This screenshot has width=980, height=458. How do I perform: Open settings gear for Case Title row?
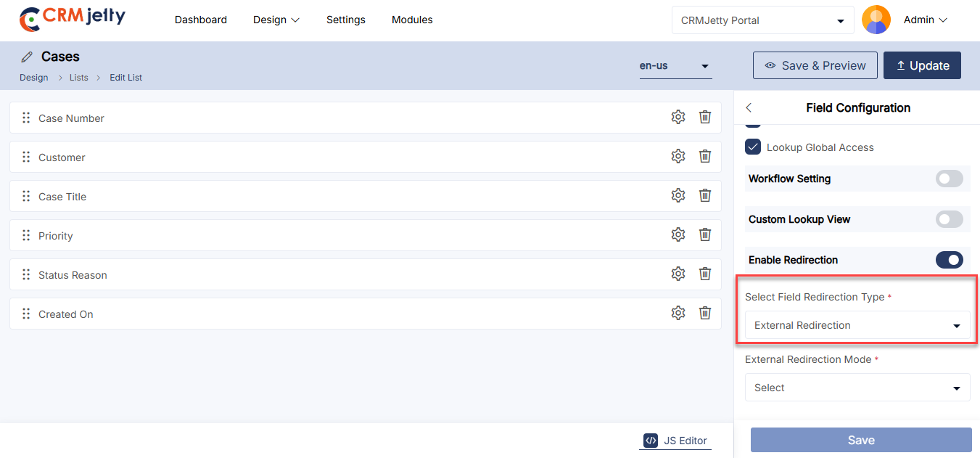pos(678,196)
